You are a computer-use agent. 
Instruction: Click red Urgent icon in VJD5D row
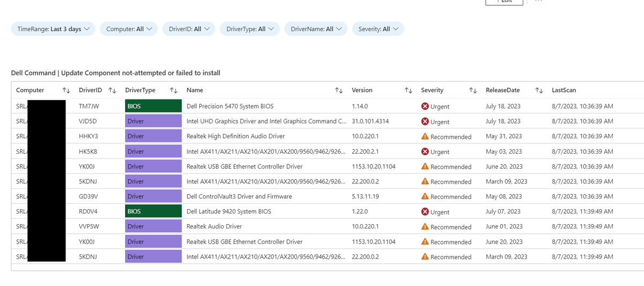[425, 121]
